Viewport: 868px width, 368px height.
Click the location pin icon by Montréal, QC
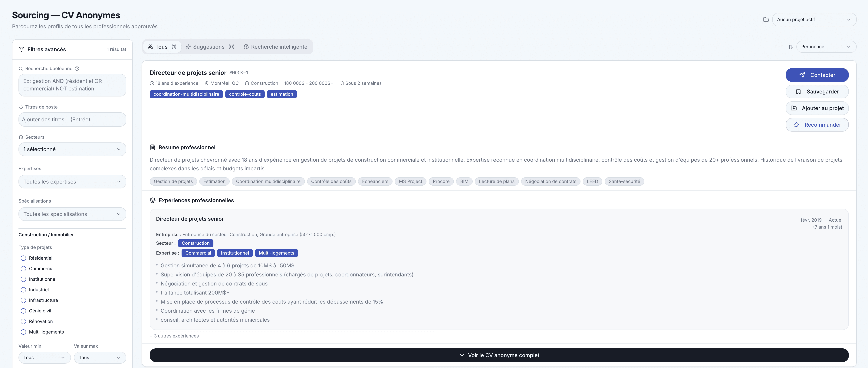(x=207, y=83)
